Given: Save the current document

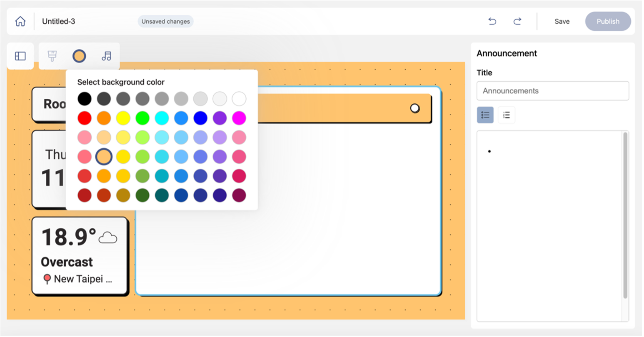Looking at the screenshot, I should [x=562, y=21].
